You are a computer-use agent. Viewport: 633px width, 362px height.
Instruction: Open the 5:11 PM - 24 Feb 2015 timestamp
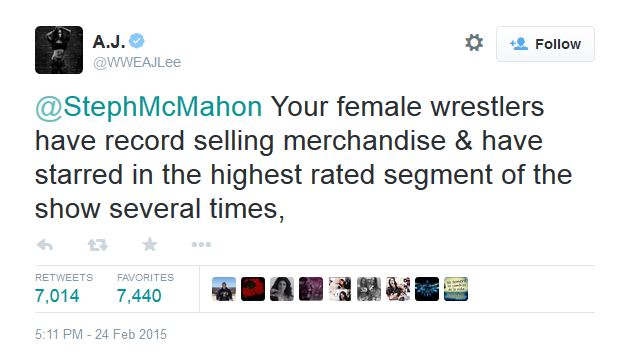click(x=101, y=335)
